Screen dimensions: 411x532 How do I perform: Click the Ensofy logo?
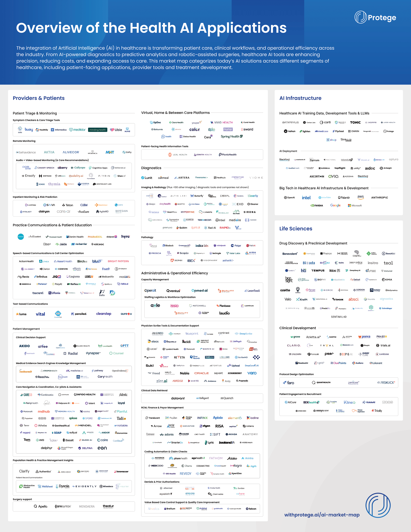click(28, 176)
